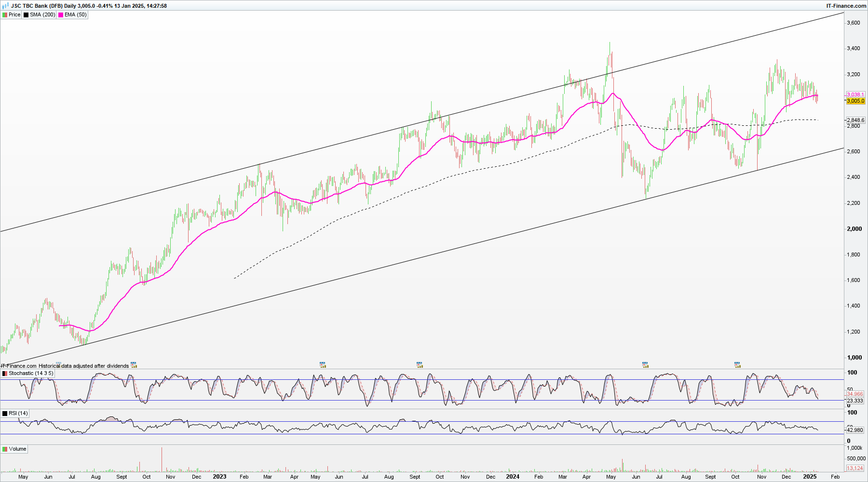
Task: Click the 2,000 price axis label
Action: coord(854,229)
